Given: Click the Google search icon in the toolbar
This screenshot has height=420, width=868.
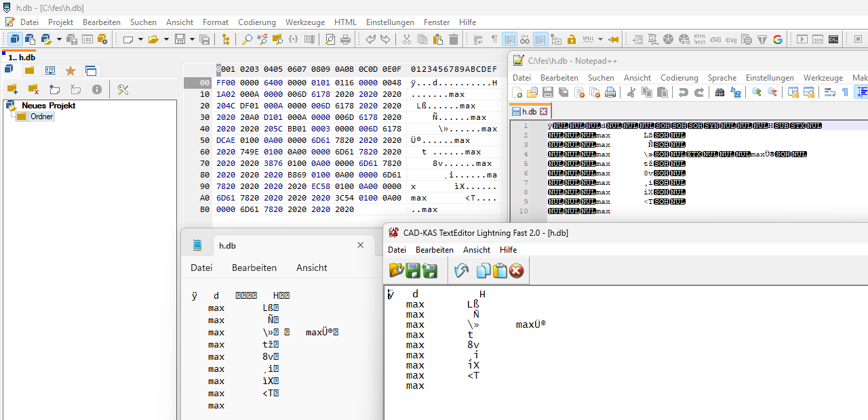Looking at the screenshot, I should (777, 39).
